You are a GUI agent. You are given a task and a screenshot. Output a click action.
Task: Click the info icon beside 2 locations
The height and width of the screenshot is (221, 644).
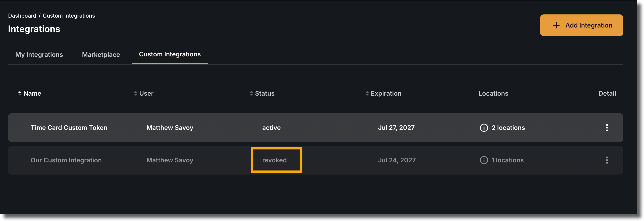[x=484, y=128]
